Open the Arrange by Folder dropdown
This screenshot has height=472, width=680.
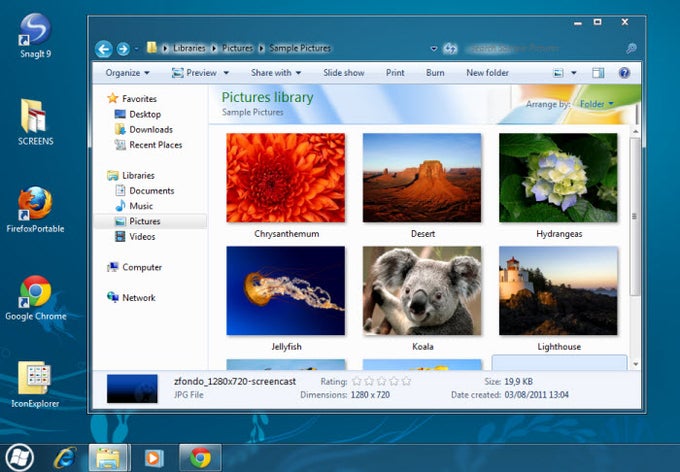(597, 104)
